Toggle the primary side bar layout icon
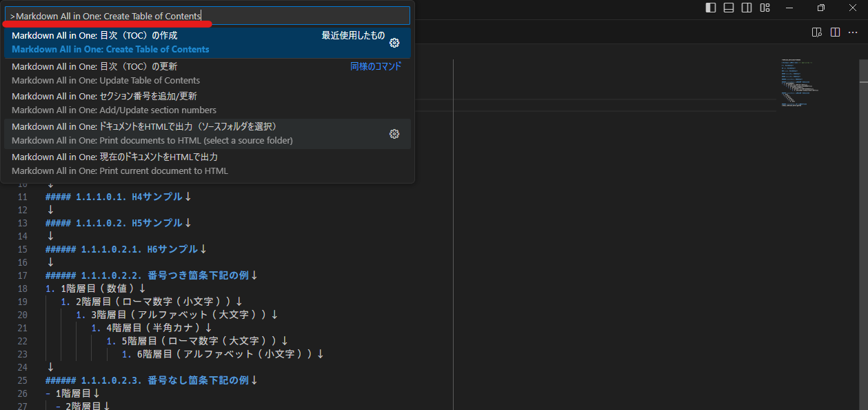 (711, 8)
